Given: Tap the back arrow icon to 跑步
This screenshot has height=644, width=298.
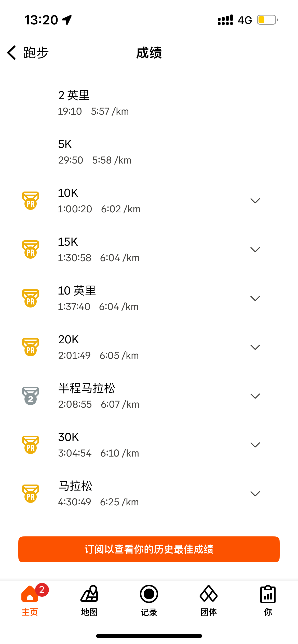Looking at the screenshot, I should 12,53.
